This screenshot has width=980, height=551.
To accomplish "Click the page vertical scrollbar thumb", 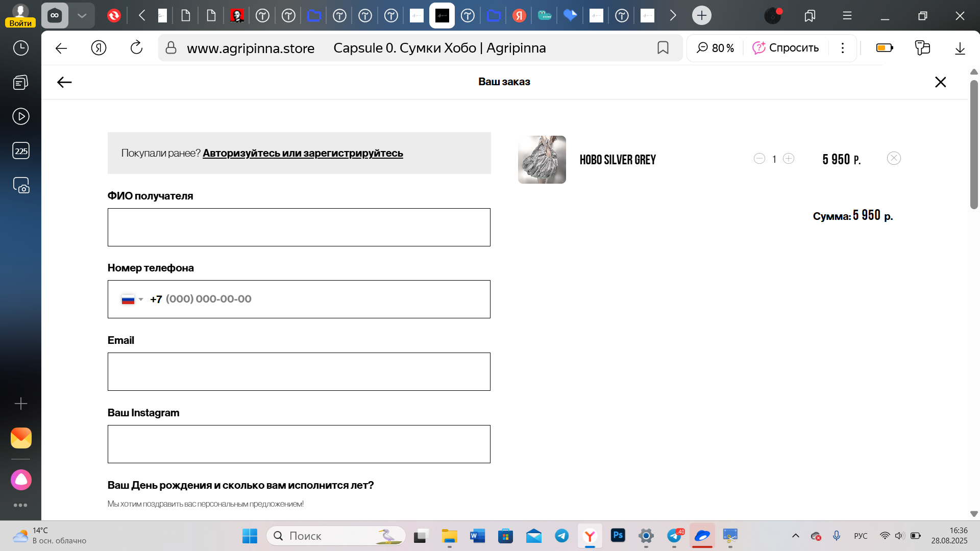I will click(x=974, y=144).
